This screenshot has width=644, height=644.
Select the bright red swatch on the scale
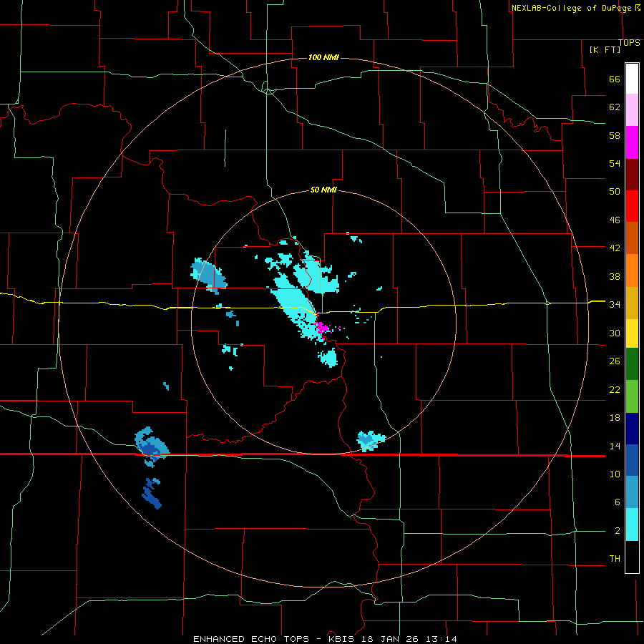tap(632, 207)
